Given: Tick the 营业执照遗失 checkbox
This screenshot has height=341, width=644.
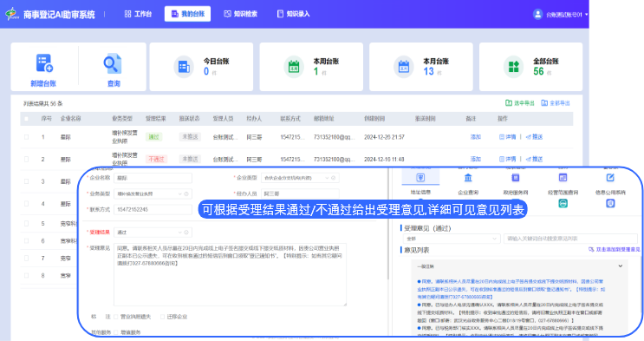Looking at the screenshot, I should pos(116,317).
